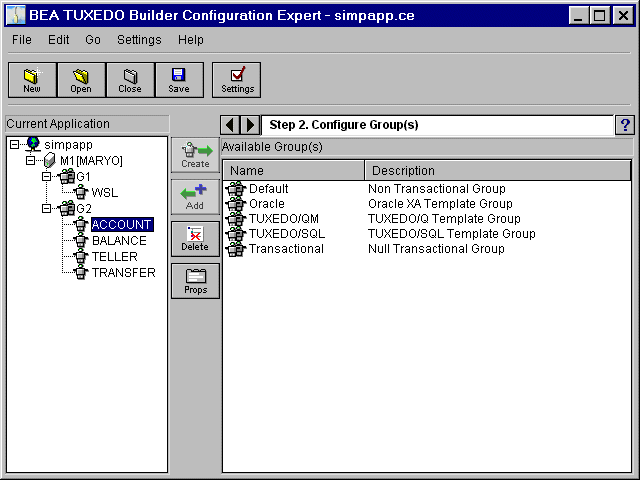The height and width of the screenshot is (480, 640).
Task: Select the M1 [MARYO] machine label
Action: point(91,160)
